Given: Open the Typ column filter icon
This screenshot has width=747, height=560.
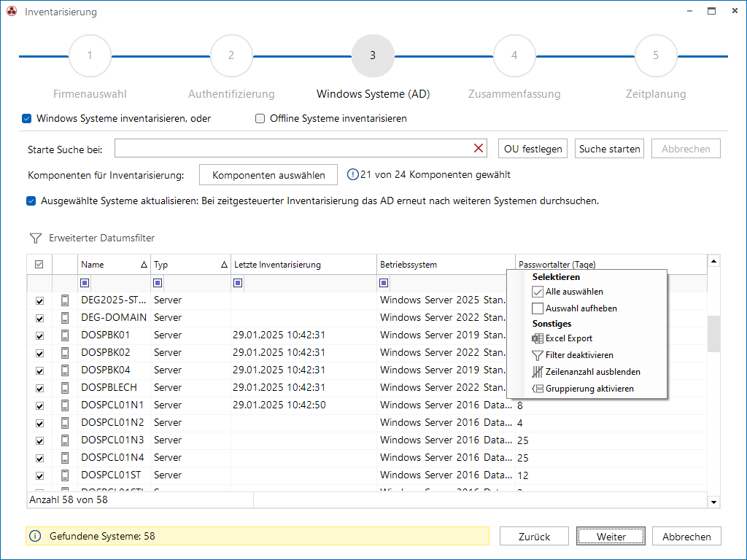Looking at the screenshot, I should pyautogui.click(x=158, y=283).
